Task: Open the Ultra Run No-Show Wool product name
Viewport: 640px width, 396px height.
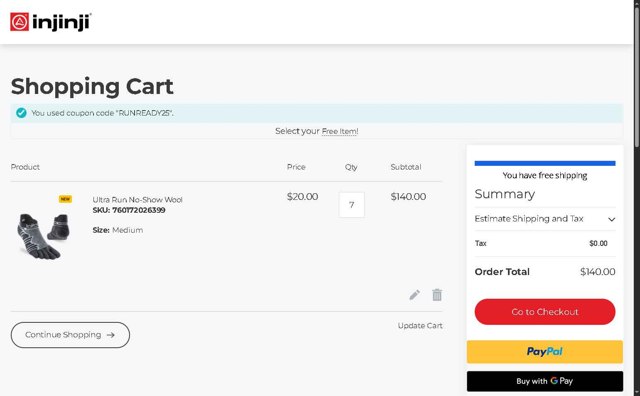Action: tap(138, 200)
